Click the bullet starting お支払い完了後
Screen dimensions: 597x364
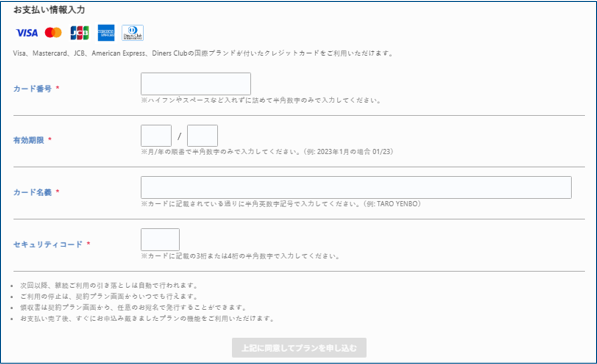point(148,318)
